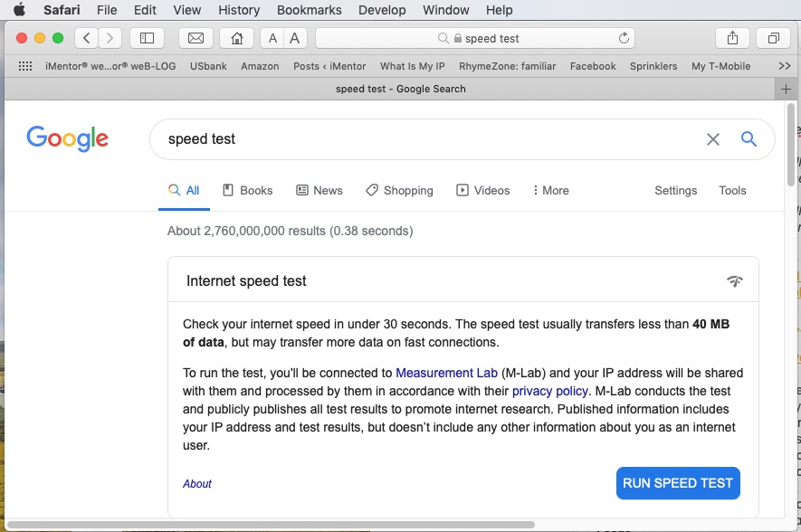Expand hidden bookmarks with double chevron
The width and height of the screenshot is (801, 532).
point(785,66)
